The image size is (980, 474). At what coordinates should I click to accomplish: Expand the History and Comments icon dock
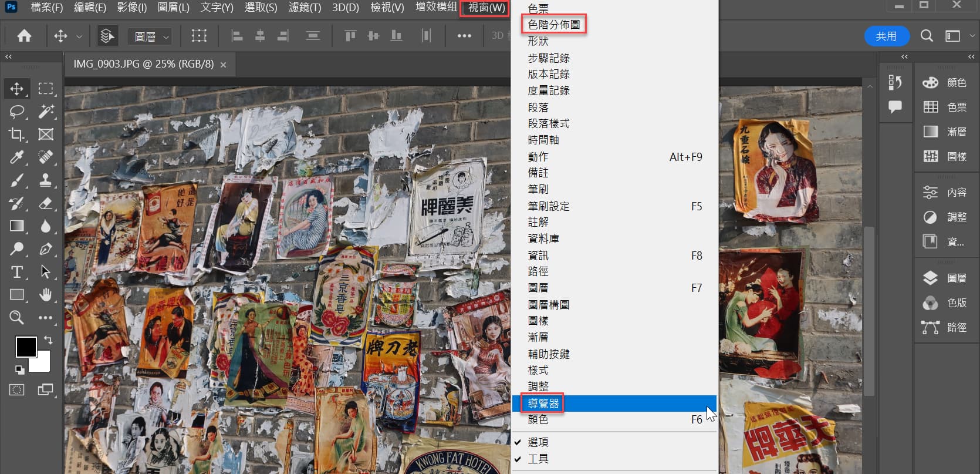tap(904, 57)
